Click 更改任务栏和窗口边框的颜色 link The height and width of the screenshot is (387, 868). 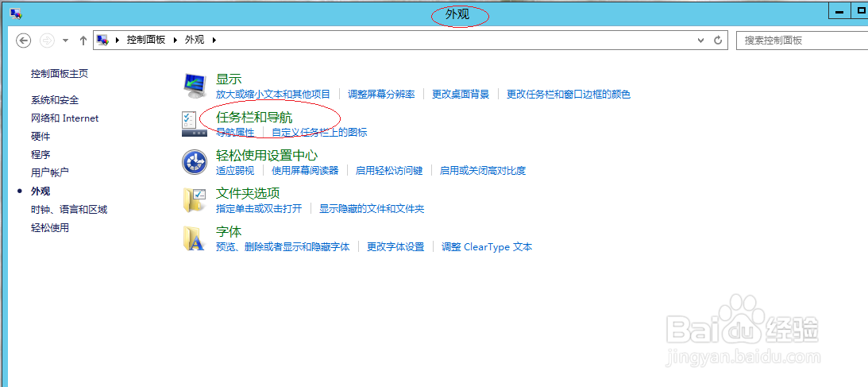(569, 94)
